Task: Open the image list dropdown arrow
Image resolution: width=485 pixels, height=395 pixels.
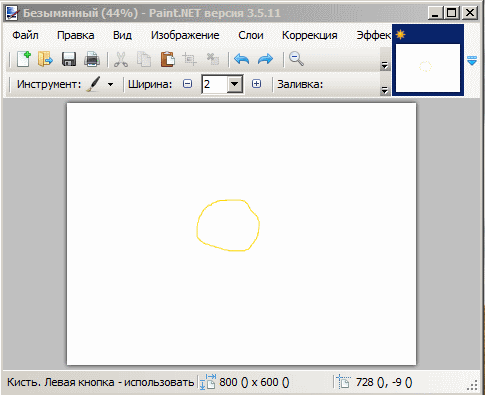Action: (x=472, y=61)
